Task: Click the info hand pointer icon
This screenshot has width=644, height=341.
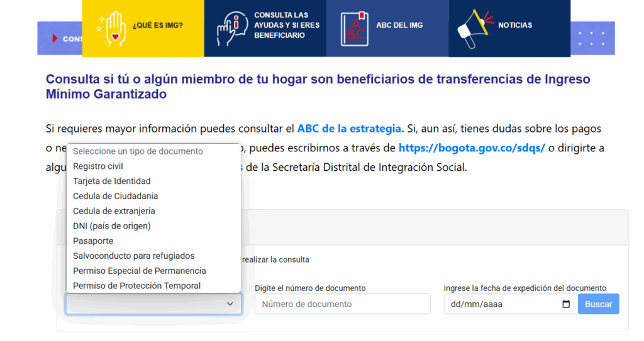Action: click(x=232, y=28)
